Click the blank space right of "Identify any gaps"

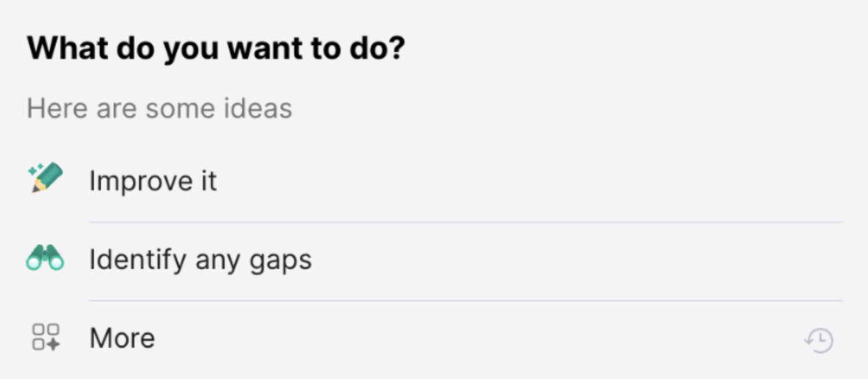[x=550, y=260]
